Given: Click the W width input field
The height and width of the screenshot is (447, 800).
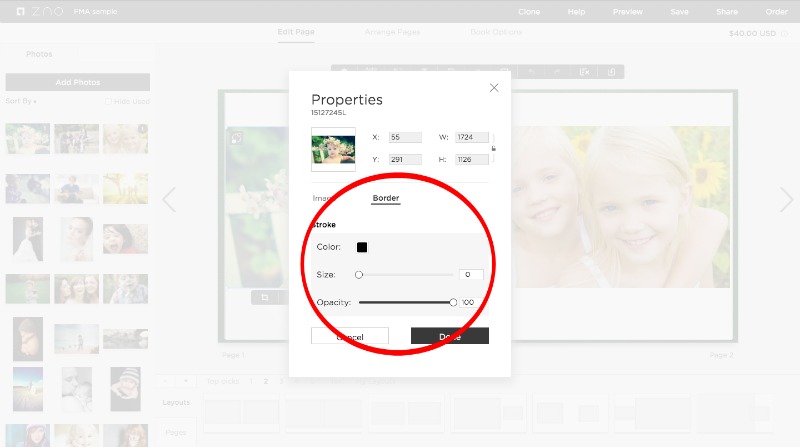Looking at the screenshot, I should 472,137.
